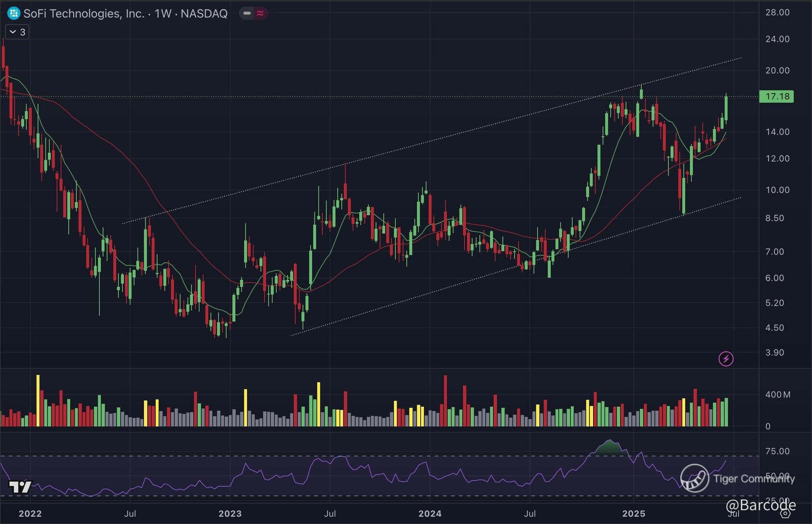Click the SoFi Technologies, Inc. symbol title
This screenshot has width=812, height=524.
(84, 13)
